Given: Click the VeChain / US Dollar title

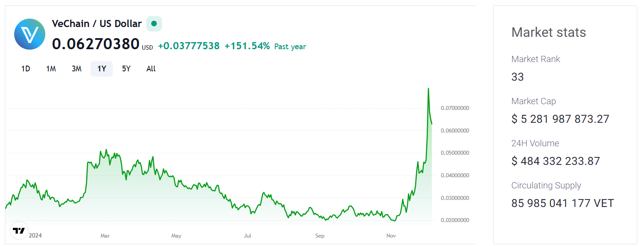Looking at the screenshot, I should click(97, 23).
